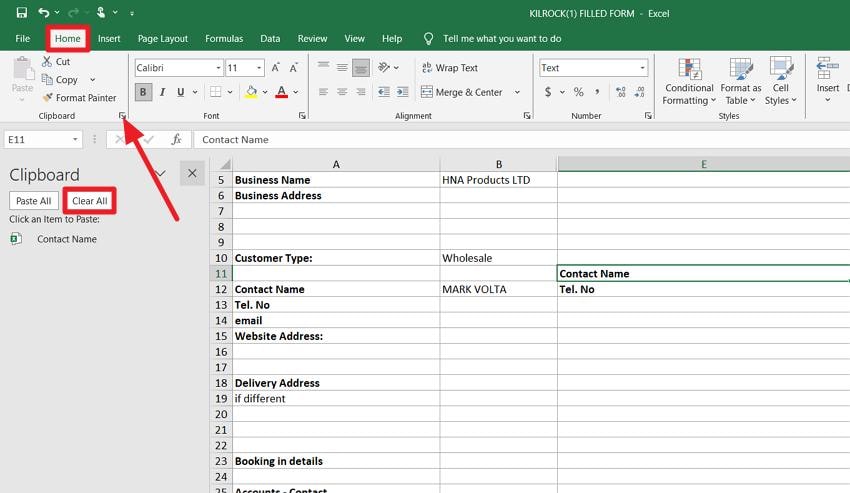Switch to the Formulas tab
The image size is (850, 493).
tap(224, 39)
